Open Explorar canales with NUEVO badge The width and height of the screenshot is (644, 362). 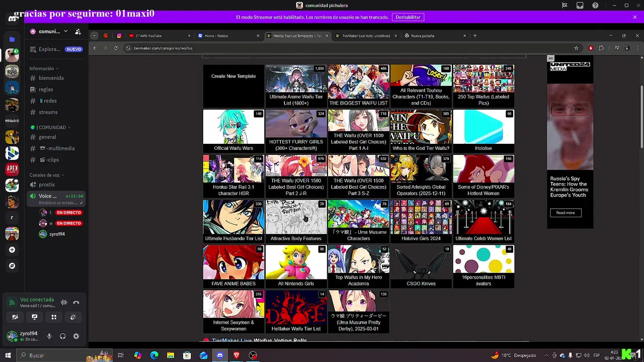55,49
